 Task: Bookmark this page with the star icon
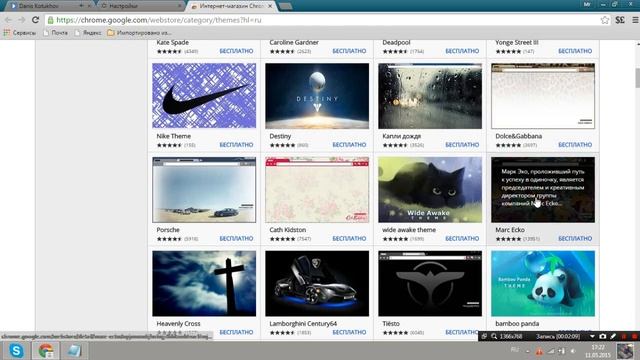[604, 20]
